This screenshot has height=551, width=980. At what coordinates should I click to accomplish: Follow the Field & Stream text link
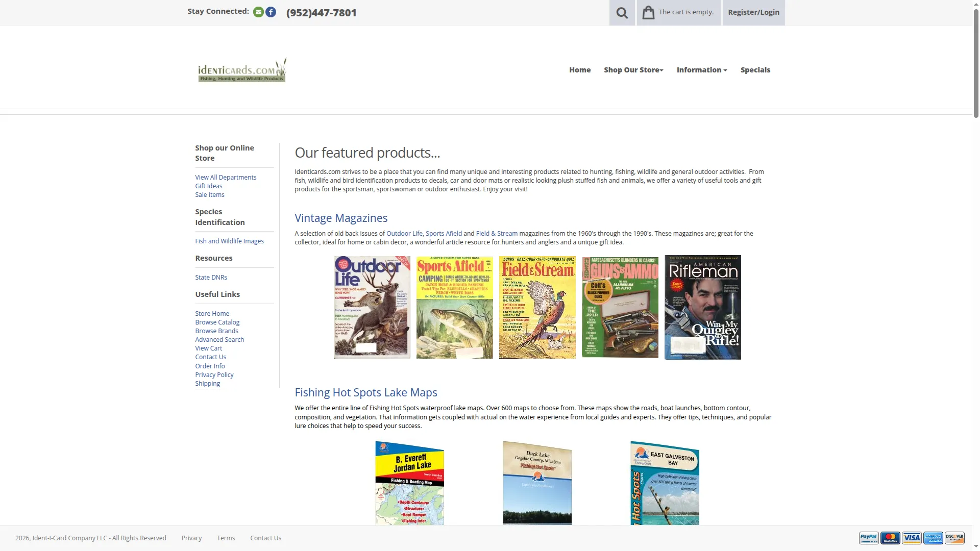tap(497, 233)
